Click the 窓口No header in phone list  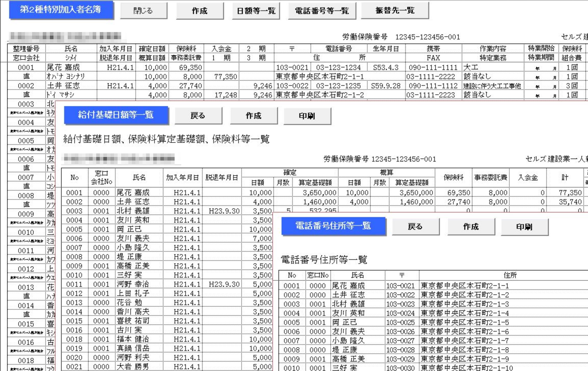click(318, 275)
